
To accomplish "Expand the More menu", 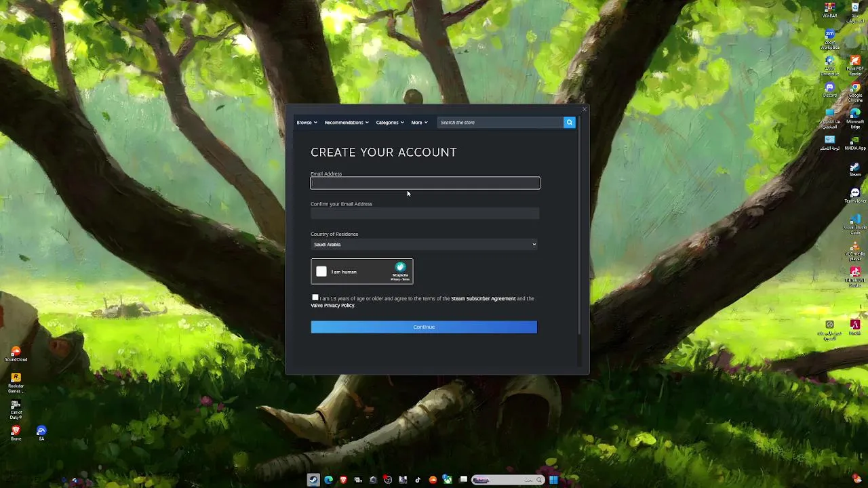I will click(419, 123).
